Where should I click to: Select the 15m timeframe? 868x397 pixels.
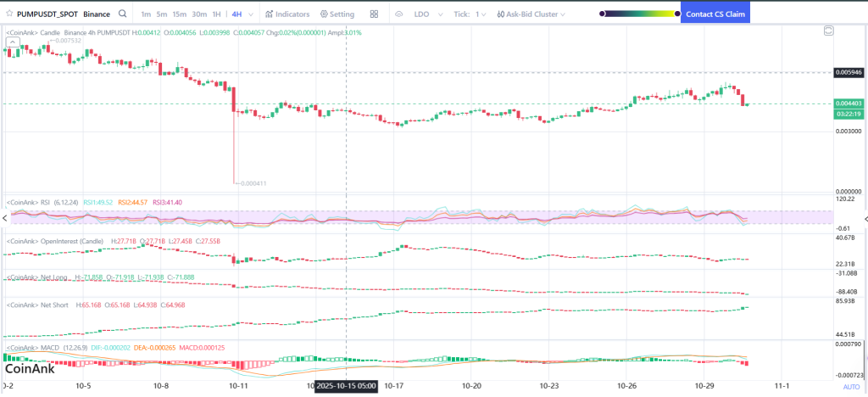coord(179,14)
